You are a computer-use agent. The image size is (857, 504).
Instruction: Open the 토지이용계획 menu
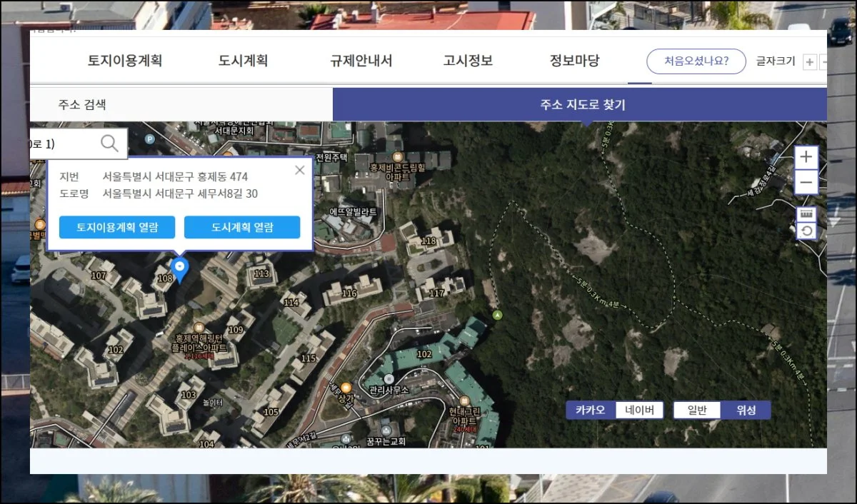point(125,61)
